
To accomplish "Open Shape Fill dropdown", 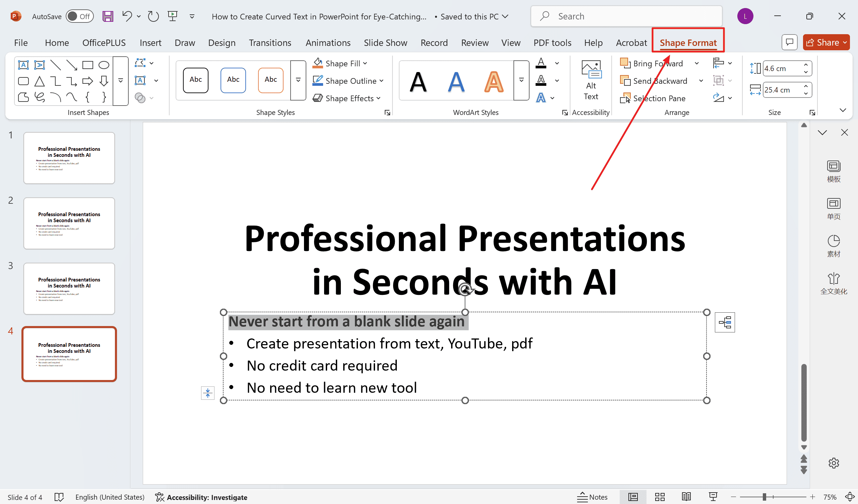I will (x=340, y=63).
